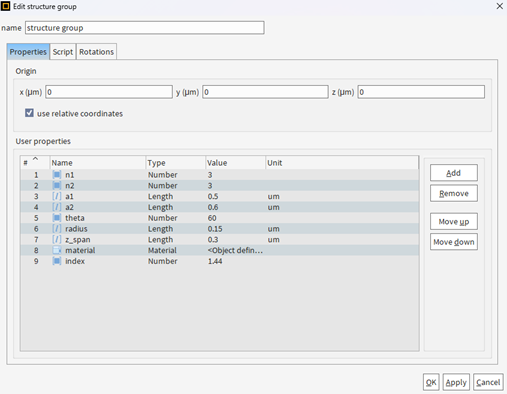Select the radius property name
507x394 pixels.
[76, 229]
